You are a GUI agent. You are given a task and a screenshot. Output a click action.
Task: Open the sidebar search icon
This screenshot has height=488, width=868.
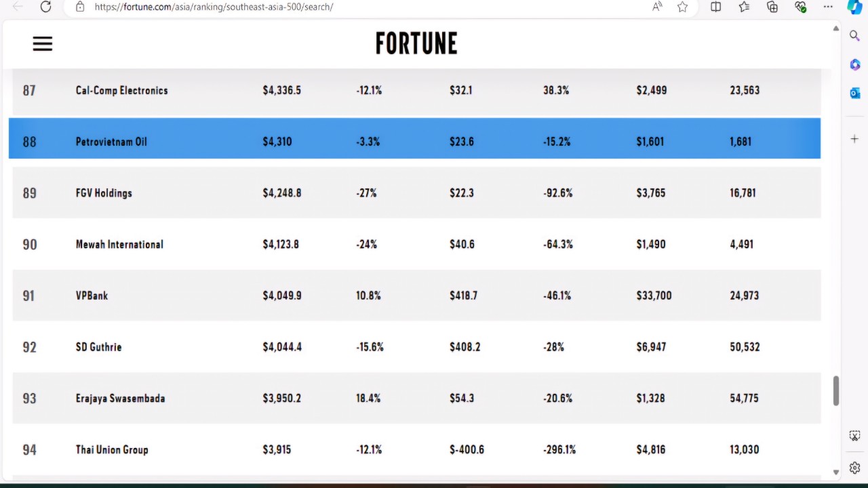click(x=854, y=36)
